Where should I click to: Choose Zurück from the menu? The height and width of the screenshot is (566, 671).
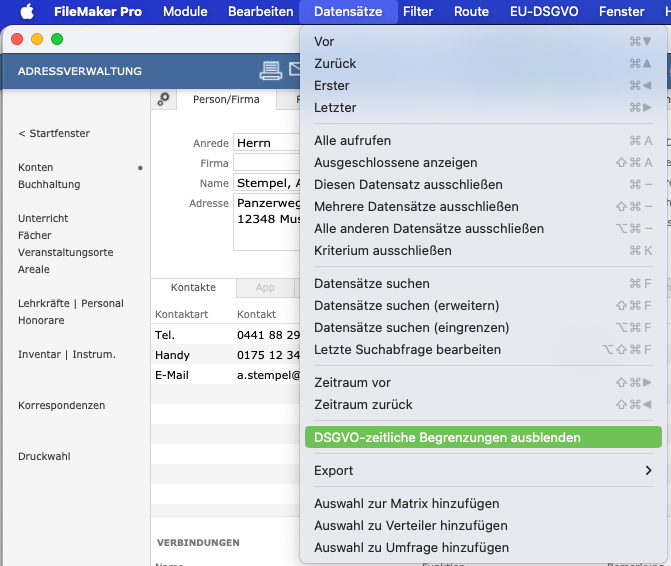(483, 63)
